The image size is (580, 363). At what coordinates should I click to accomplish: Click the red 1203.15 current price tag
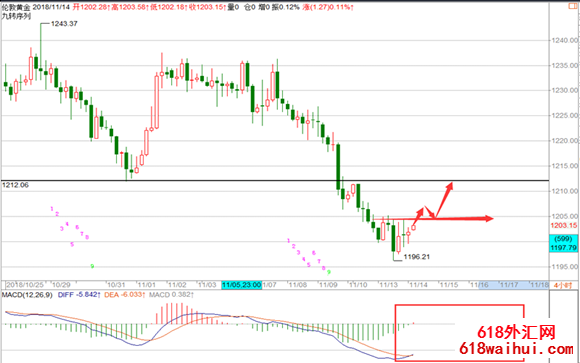(x=563, y=225)
